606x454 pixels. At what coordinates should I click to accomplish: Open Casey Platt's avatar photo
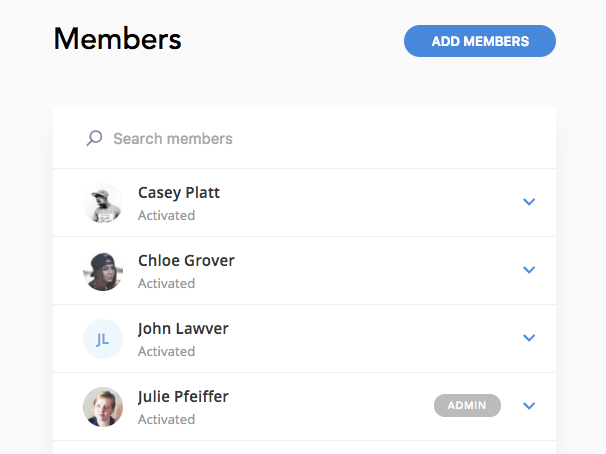click(103, 203)
